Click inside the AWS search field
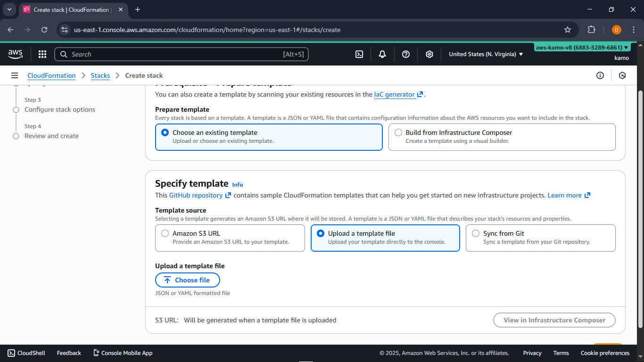Viewport: 644px width, 362px height. click(x=182, y=54)
